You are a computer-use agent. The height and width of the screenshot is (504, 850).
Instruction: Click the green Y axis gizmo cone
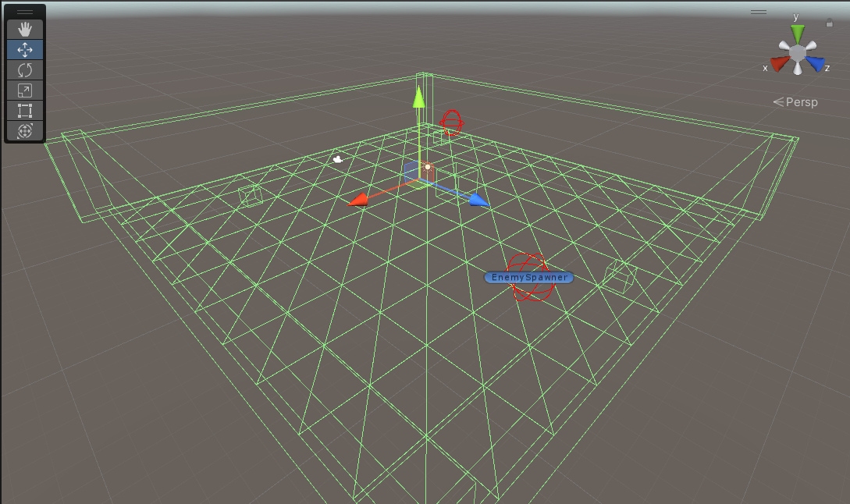coord(798,34)
